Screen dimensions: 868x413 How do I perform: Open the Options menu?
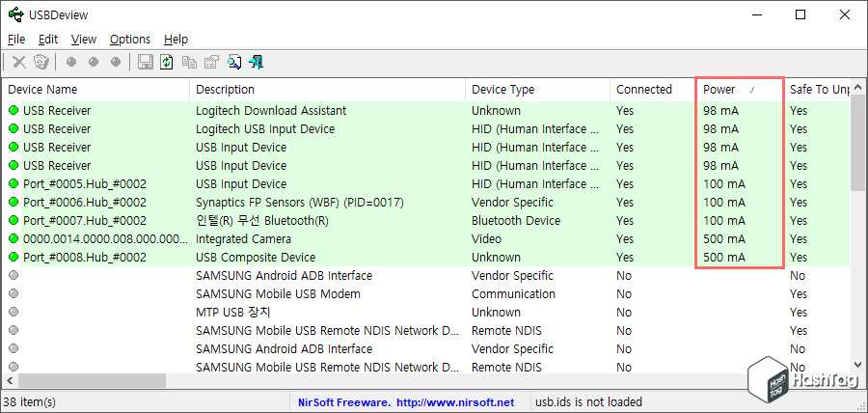(x=130, y=40)
